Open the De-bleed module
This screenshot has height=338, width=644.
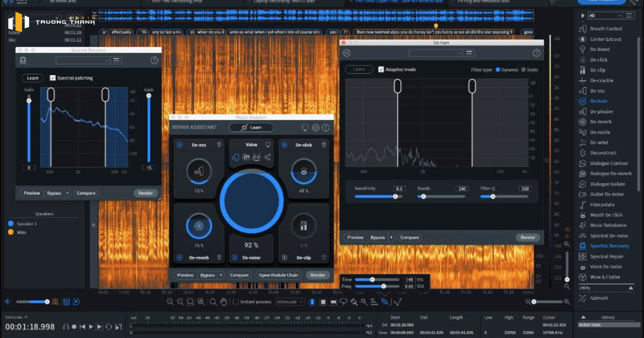click(x=599, y=49)
